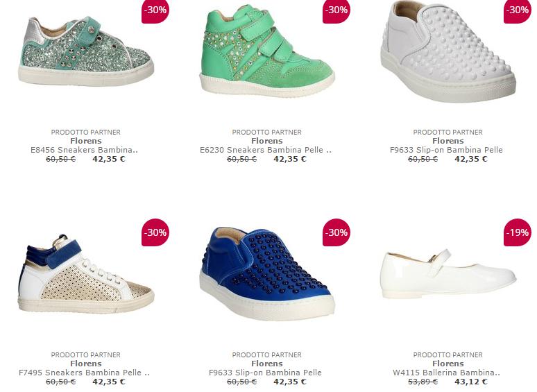Click -30% badge on glitter sneaker
The image size is (537, 392).
tap(155, 10)
